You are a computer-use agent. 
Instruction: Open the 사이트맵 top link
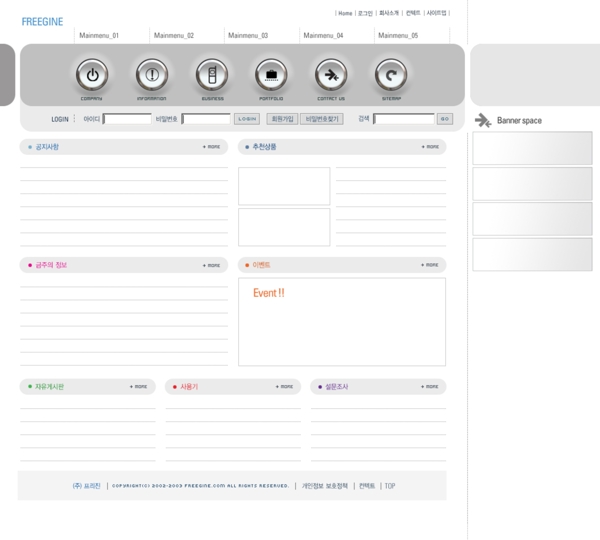(437, 13)
